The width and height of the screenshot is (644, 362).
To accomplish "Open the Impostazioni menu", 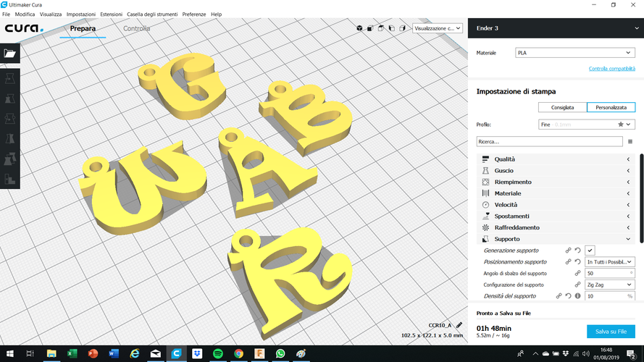I will pos(81,14).
